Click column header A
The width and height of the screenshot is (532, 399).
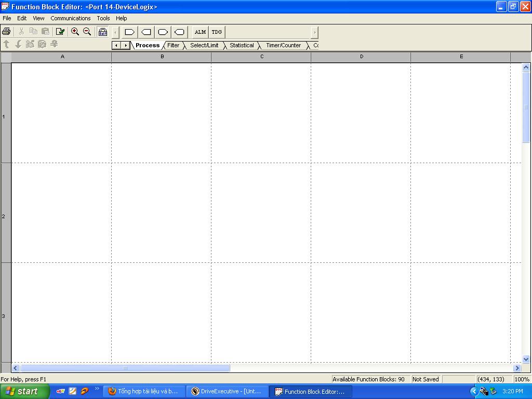pyautogui.click(x=62, y=57)
